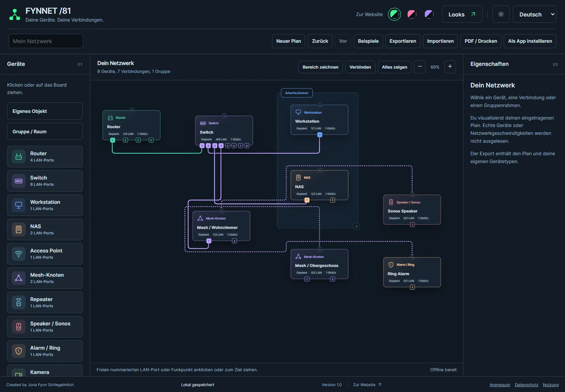Choose the NAS device in the Geräte list
This screenshot has height=392, width=565.
(x=45, y=229)
